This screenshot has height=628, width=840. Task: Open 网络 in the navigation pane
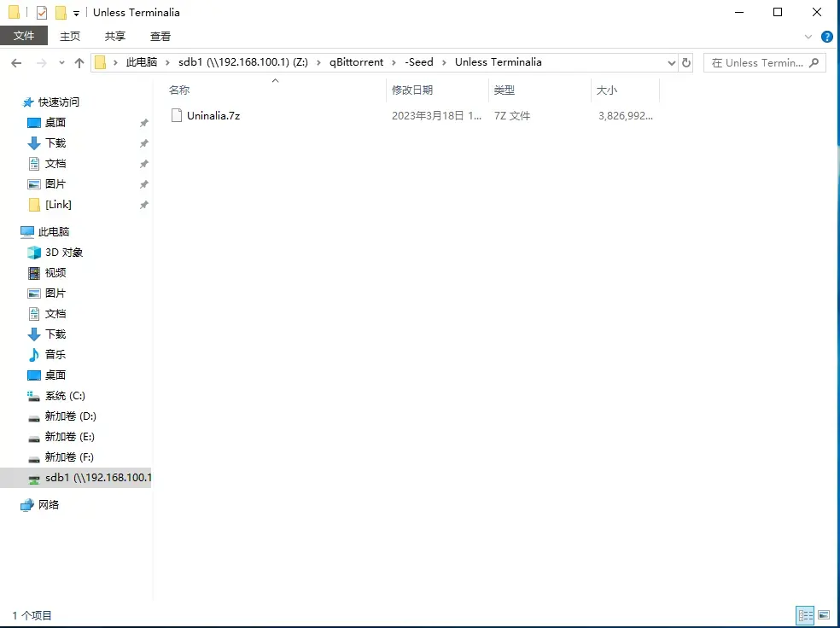coord(48,505)
